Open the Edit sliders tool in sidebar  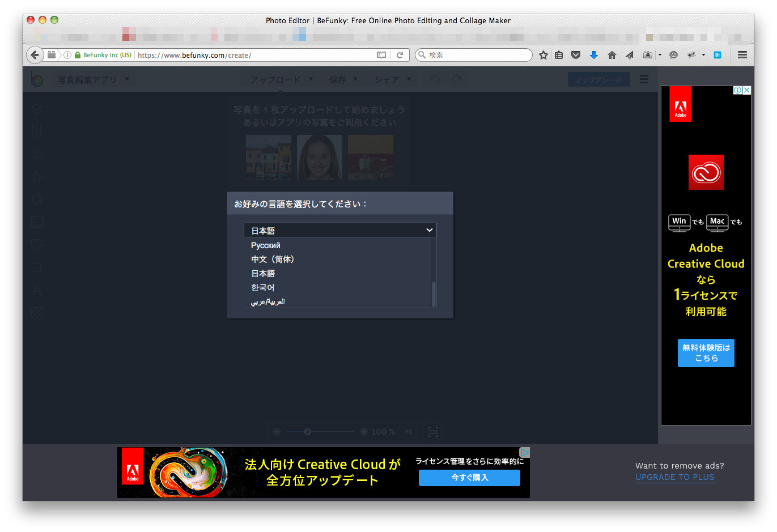pos(37,131)
